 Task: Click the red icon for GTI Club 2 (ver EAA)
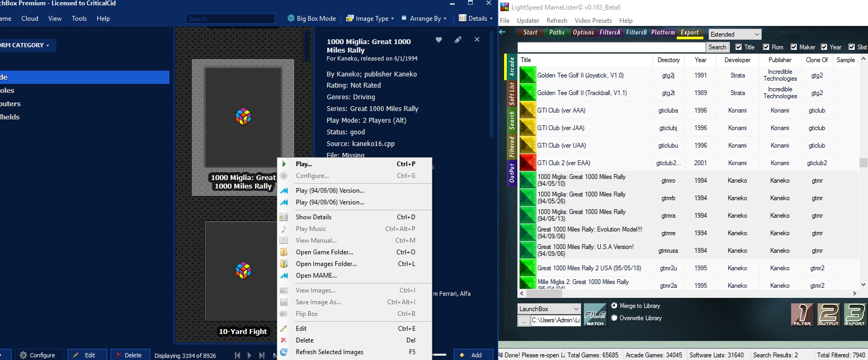(x=527, y=163)
